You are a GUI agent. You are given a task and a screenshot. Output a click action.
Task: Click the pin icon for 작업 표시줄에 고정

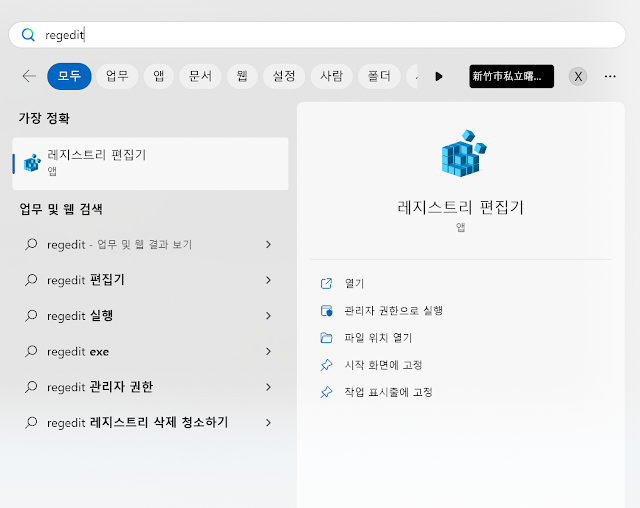click(x=326, y=392)
